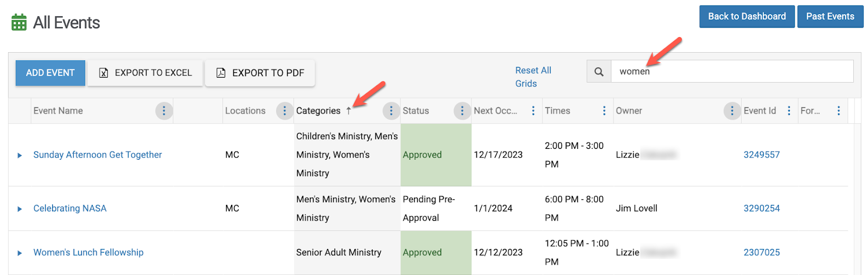868x275 pixels.
Task: Open event ID 3249557 link
Action: click(761, 155)
